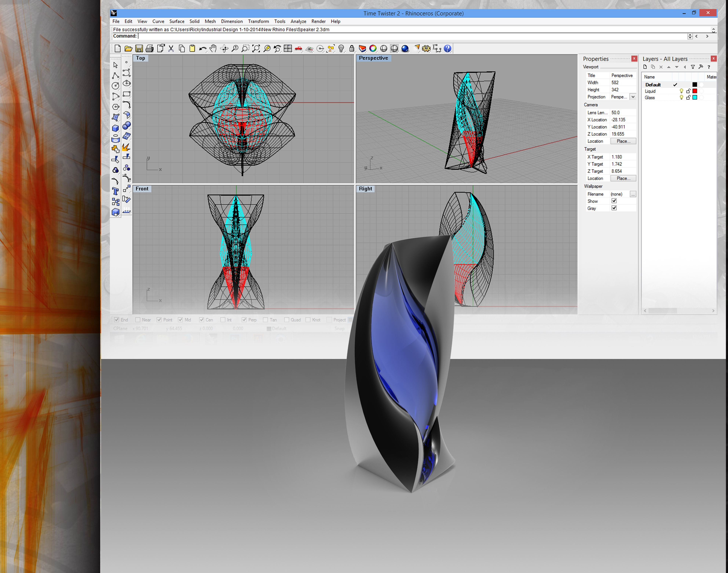Viewport: 728px width, 573px height.
Task: Click the Print icon
Action: coord(150,49)
